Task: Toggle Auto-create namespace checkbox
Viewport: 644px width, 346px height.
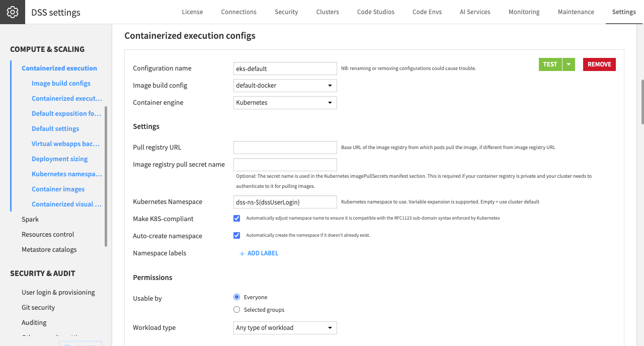Action: point(236,235)
